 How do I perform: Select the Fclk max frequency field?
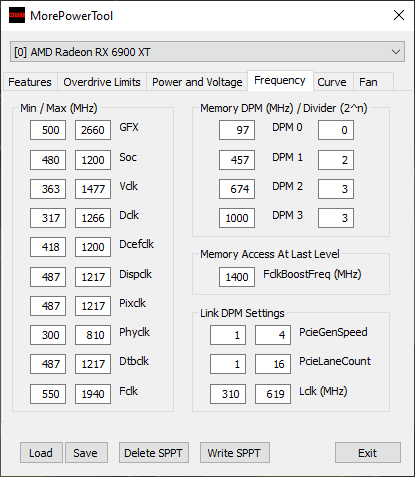point(93,394)
